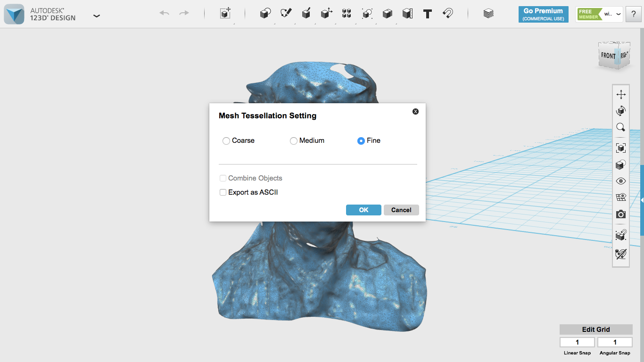Click the Fit view icon
The image size is (644, 362).
pos(621,148)
